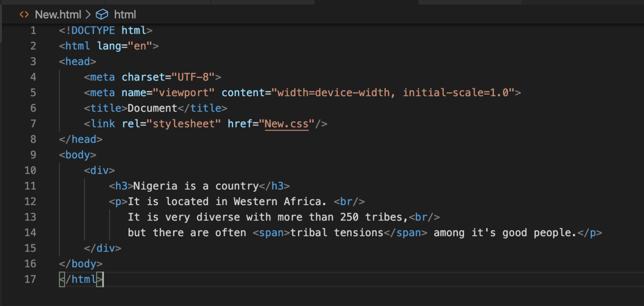This screenshot has height=306, width=644.
Task: Click the lang "en" attribute value
Action: click(x=140, y=46)
